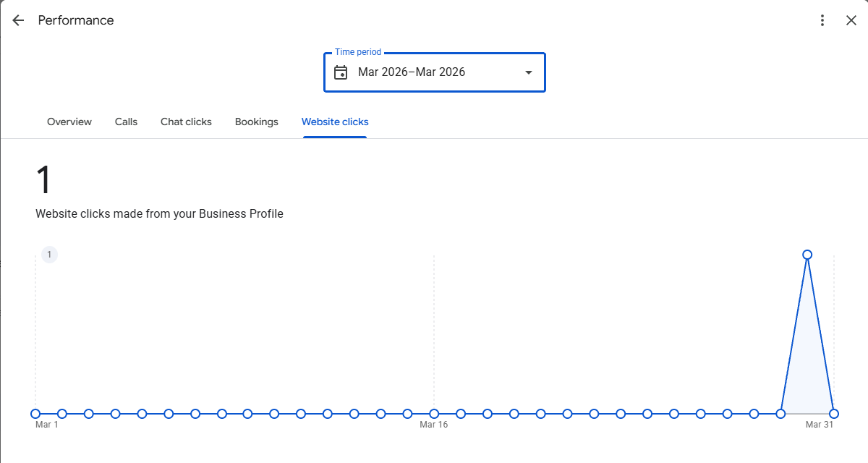Click "Website clicks made from your Business Profile" text
Screen dimensions: 868x463
coord(159,214)
